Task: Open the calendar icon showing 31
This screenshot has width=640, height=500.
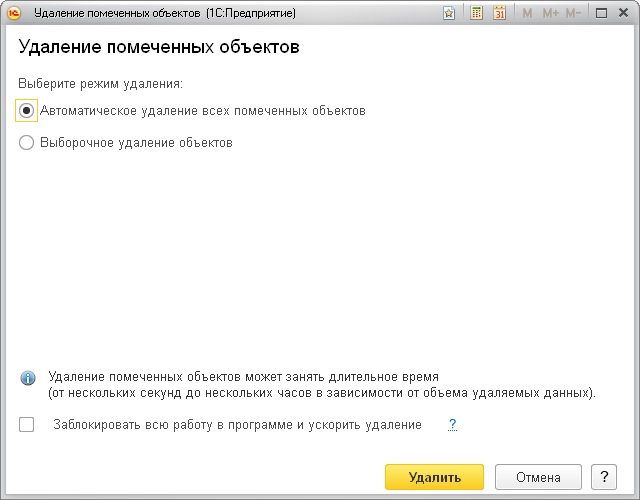Action: (x=499, y=13)
